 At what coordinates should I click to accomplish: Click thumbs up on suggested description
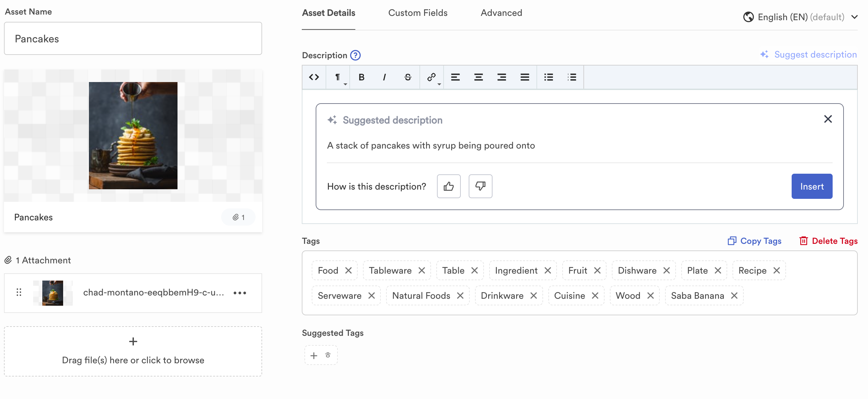coord(449,186)
